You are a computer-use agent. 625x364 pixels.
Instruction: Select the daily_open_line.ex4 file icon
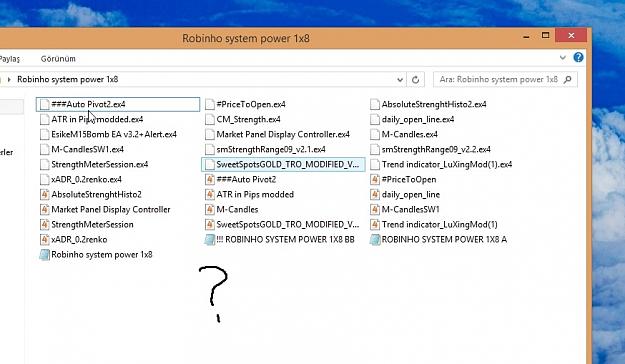(375, 120)
